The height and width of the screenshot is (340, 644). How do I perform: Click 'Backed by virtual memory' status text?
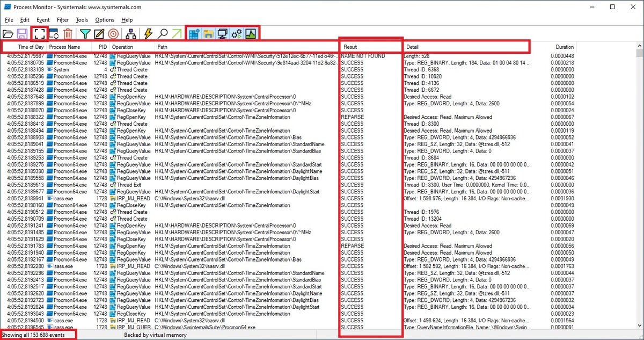point(156,335)
